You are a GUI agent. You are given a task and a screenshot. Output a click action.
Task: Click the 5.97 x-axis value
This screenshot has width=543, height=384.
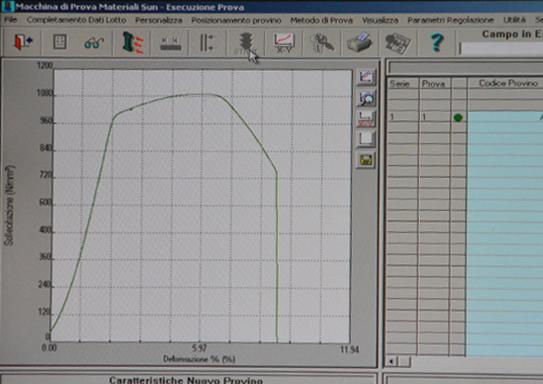click(x=199, y=348)
